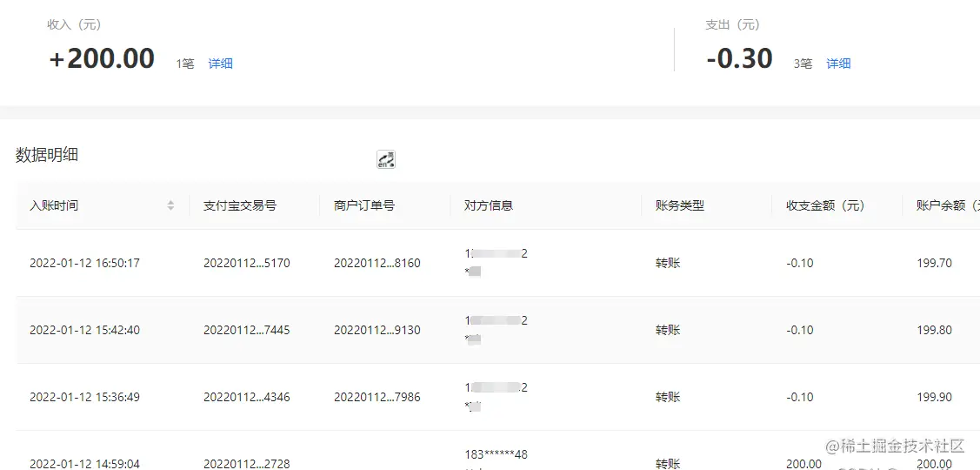Image resolution: width=980 pixels, height=470 pixels.
Task: Click 转账 in the 15:42:40 row
Action: pyautogui.click(x=668, y=330)
